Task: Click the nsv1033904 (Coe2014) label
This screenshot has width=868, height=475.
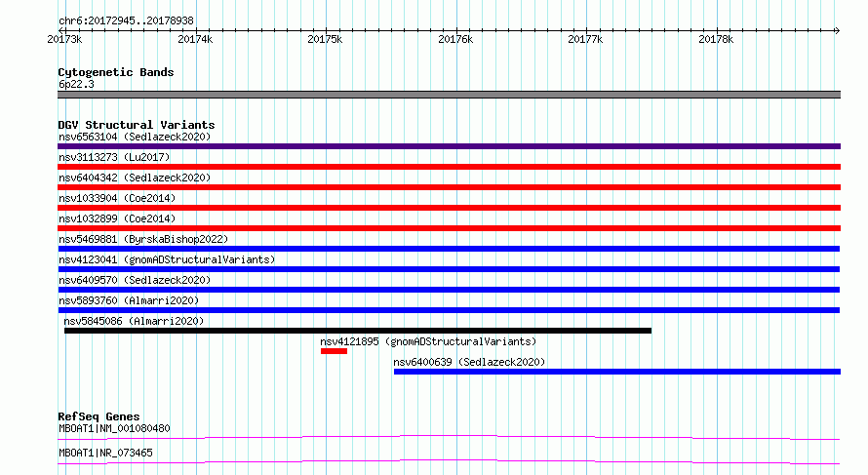Action: click(x=117, y=198)
